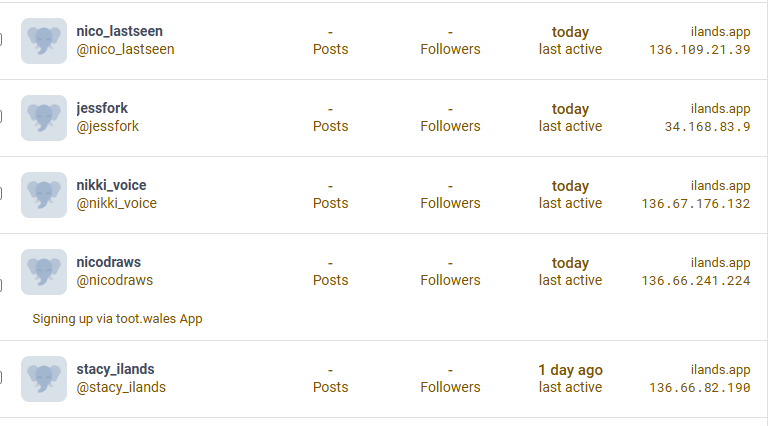Open nicodraws' elephant avatar
The height and width of the screenshot is (426, 776).
(44, 272)
